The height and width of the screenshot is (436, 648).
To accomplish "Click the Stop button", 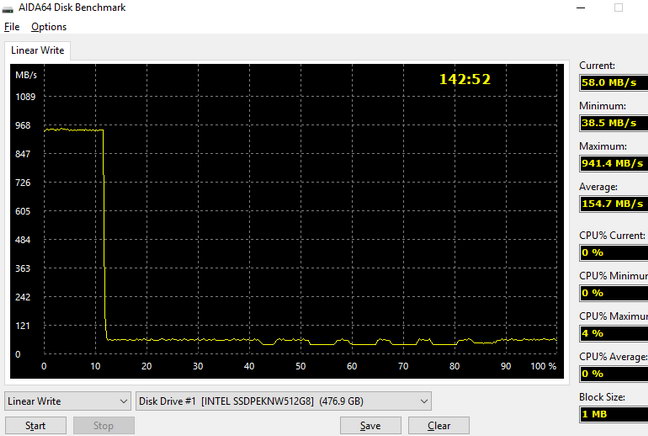I will [104, 426].
